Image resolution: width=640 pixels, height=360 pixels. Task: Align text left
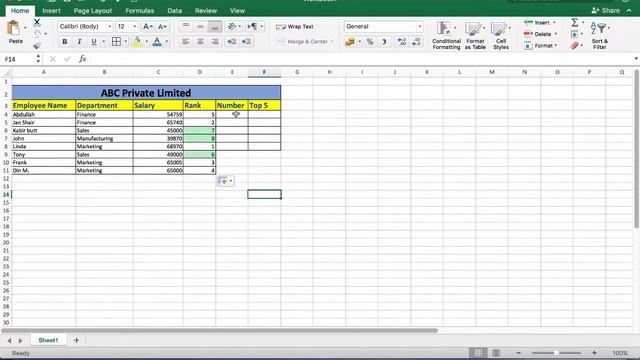[x=186, y=42]
